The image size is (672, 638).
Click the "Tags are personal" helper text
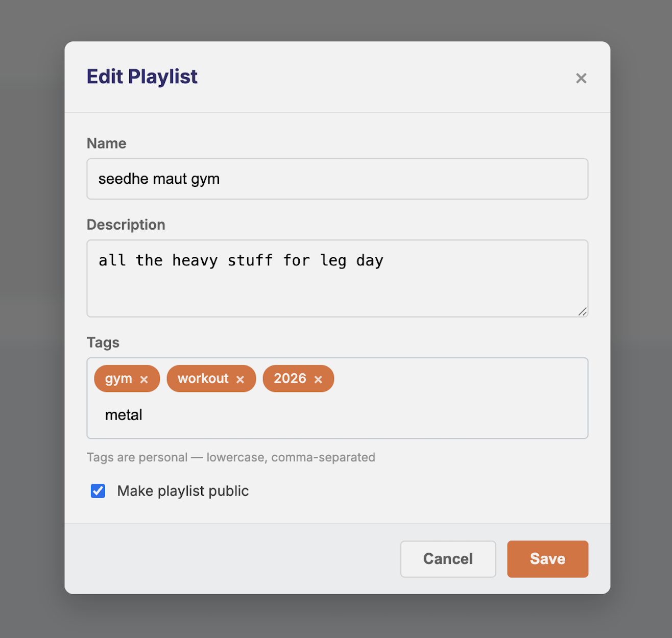click(231, 457)
